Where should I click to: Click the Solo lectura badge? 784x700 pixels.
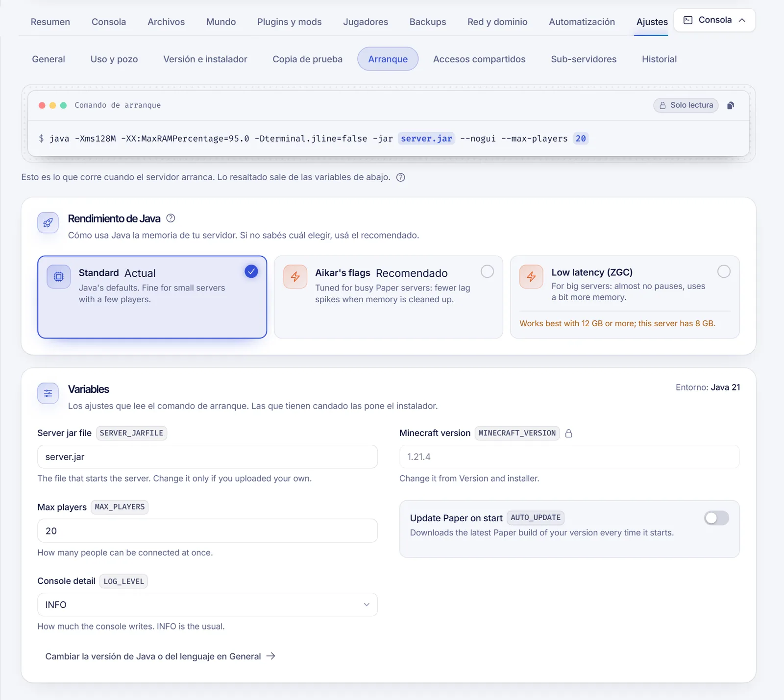686,105
